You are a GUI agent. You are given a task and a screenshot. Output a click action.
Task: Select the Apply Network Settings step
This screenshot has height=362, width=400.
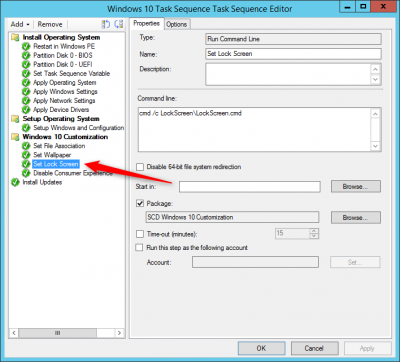(x=64, y=100)
